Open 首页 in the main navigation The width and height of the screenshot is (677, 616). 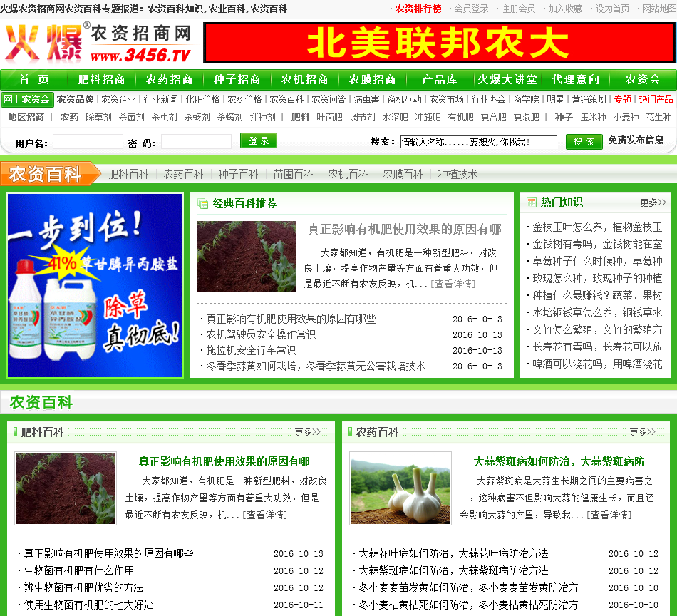coord(34,79)
